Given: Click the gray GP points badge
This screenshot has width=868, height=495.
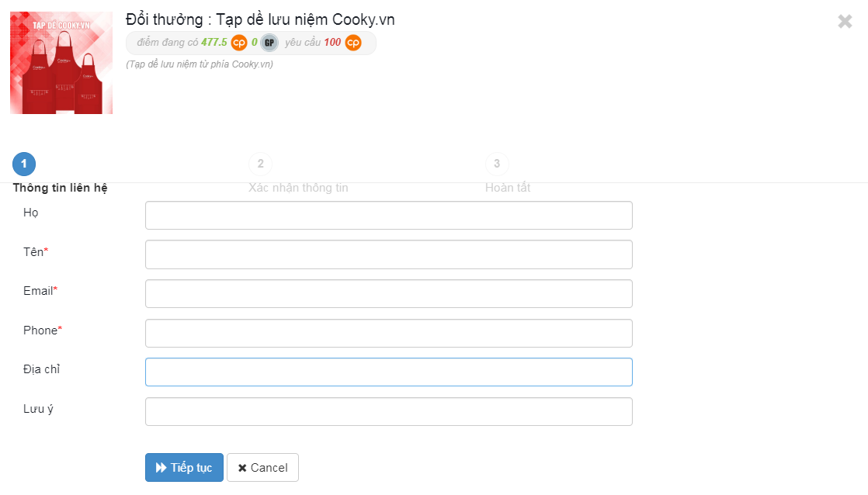Looking at the screenshot, I should (269, 43).
